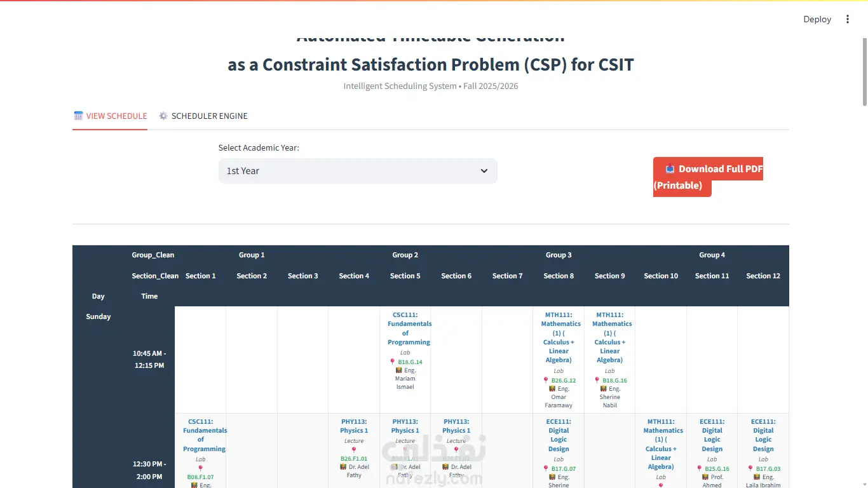Viewport: 868px width, 488px height.
Task: Click instructor icon beside Dr. Adel Fathy Section 4
Action: tap(343, 466)
